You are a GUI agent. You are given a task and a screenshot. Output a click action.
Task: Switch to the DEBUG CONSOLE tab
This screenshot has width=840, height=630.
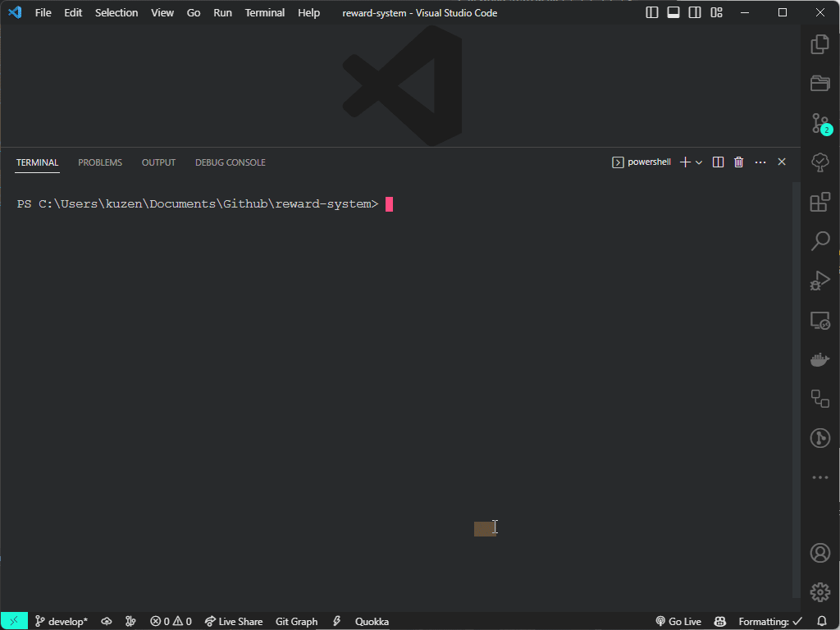tap(231, 162)
